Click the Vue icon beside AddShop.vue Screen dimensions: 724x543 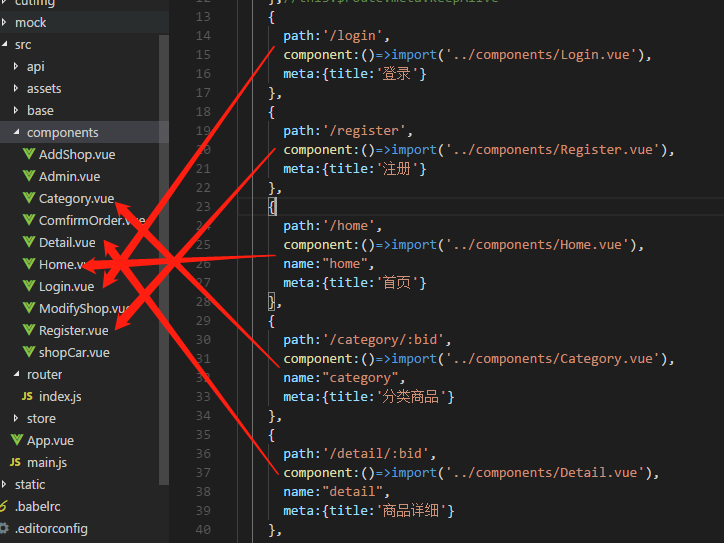pyautogui.click(x=29, y=154)
